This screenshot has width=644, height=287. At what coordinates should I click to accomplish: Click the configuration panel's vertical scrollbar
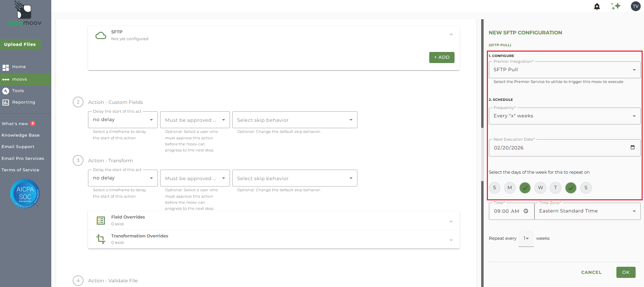point(482,74)
